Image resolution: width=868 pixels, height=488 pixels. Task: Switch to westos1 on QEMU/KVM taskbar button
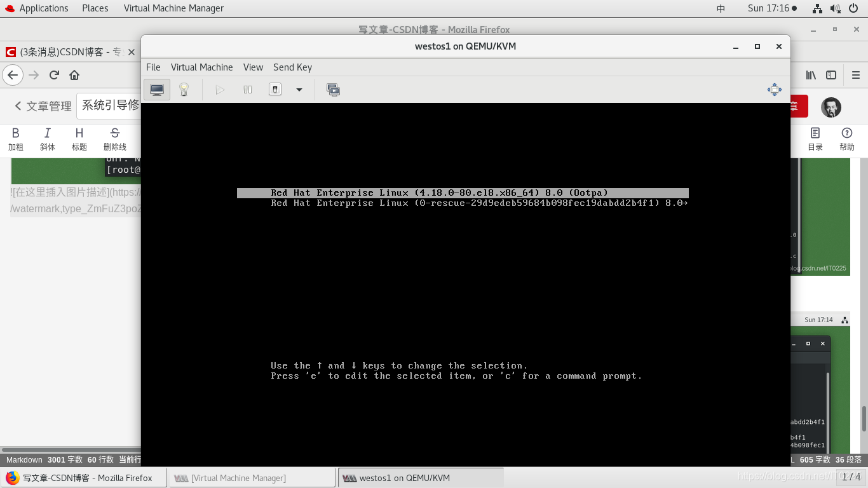point(421,478)
